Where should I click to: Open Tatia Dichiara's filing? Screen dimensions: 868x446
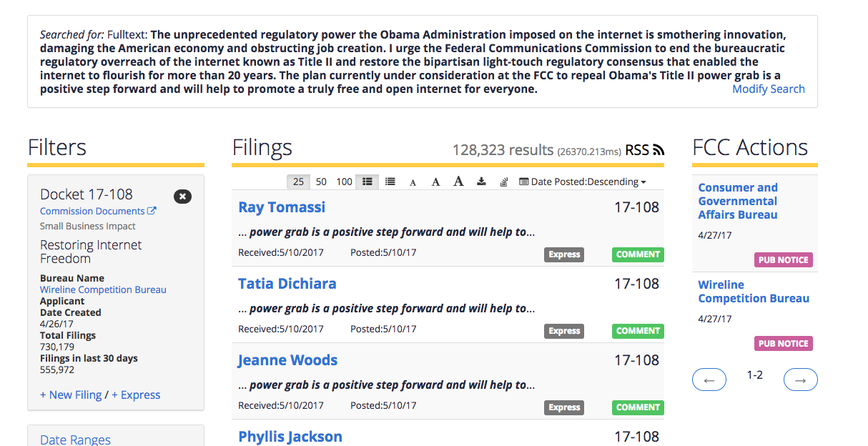pyautogui.click(x=287, y=284)
